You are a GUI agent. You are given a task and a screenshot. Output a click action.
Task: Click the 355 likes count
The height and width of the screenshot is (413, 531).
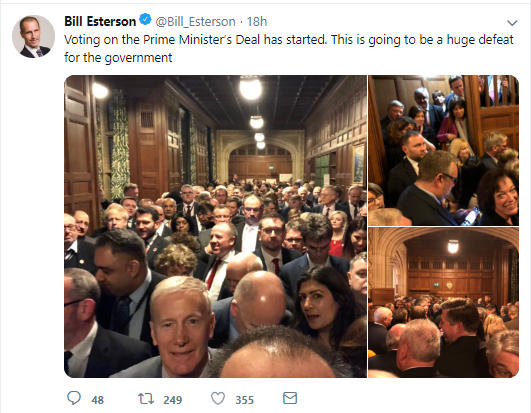click(245, 400)
